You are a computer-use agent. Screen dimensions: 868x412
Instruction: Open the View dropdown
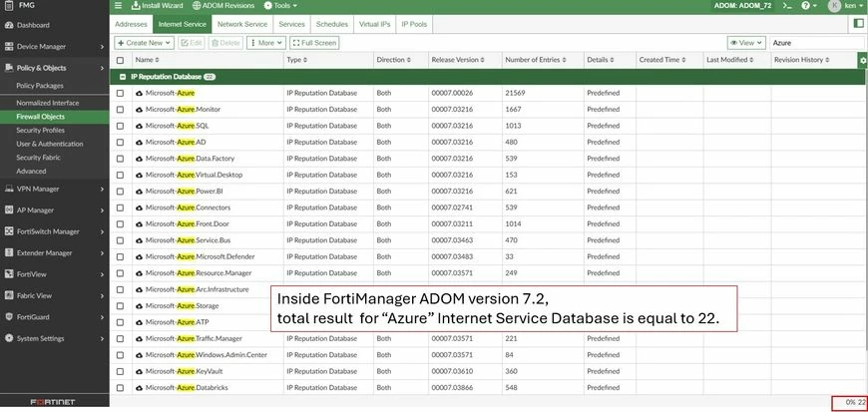click(x=746, y=43)
